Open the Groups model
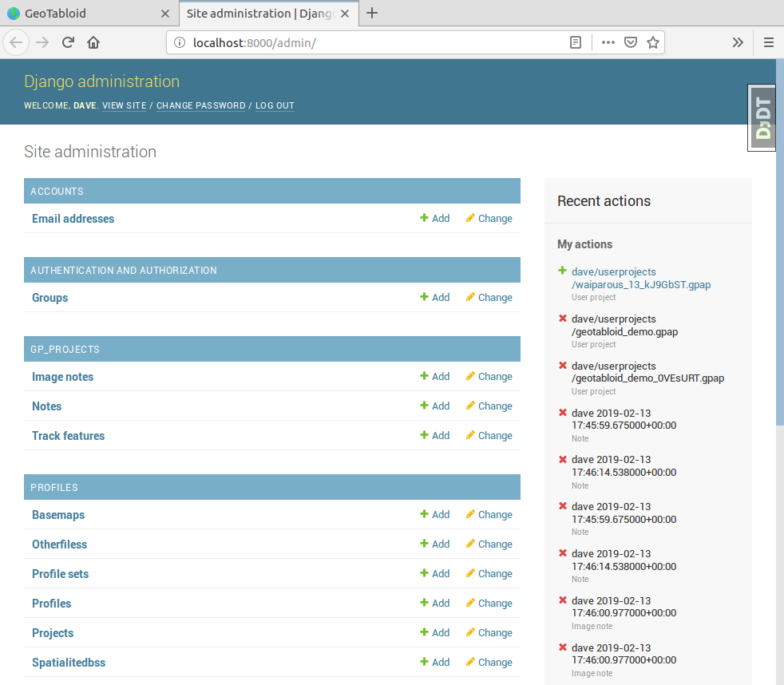 tap(50, 298)
